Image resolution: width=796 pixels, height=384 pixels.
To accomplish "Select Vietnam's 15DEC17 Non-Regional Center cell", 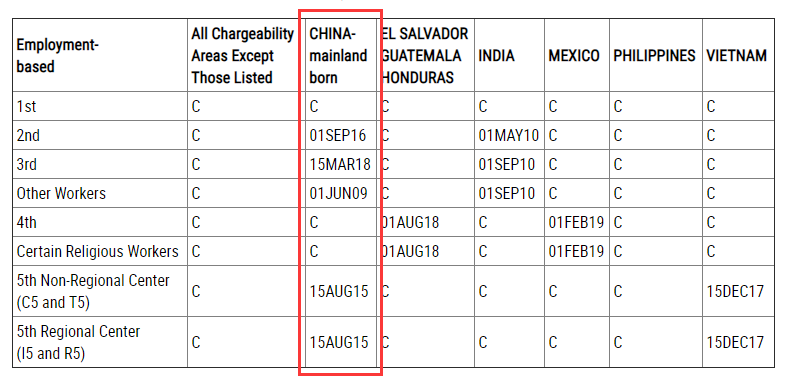I will click(735, 292).
